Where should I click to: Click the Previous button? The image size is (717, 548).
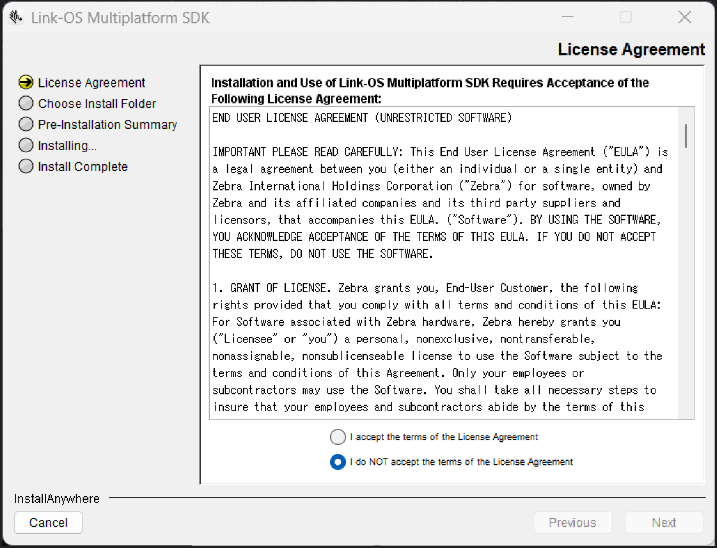[573, 522]
